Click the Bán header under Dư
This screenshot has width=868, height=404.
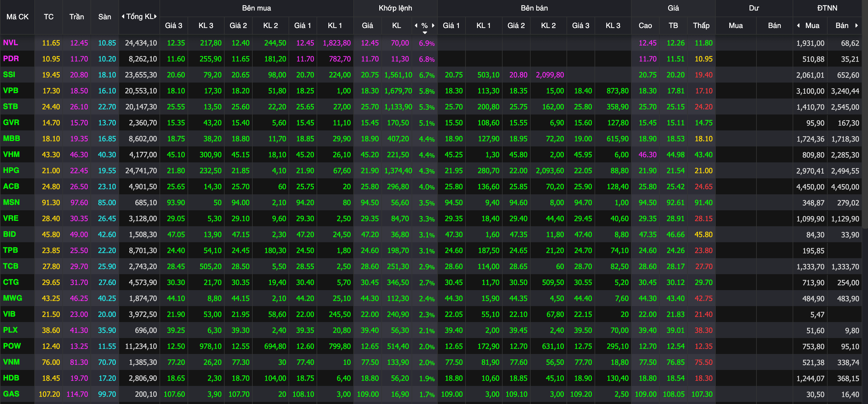pos(774,26)
